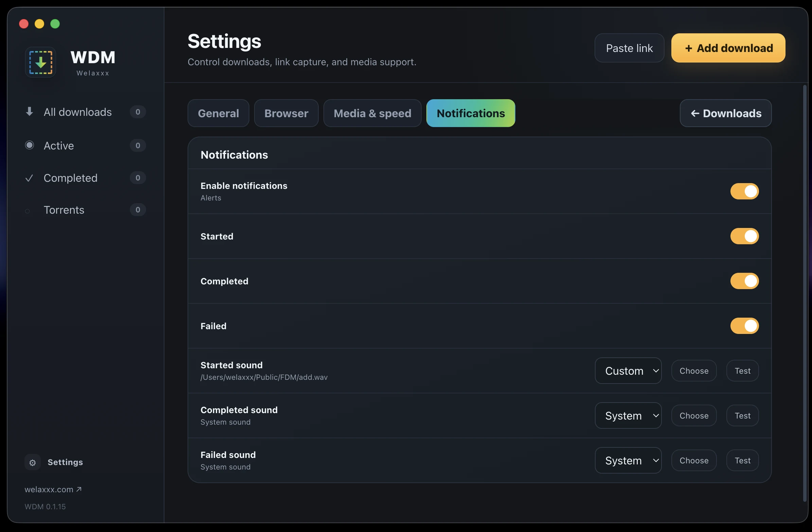812x532 pixels.
Task: Switch to the Media & speed tab
Action: pyautogui.click(x=372, y=113)
